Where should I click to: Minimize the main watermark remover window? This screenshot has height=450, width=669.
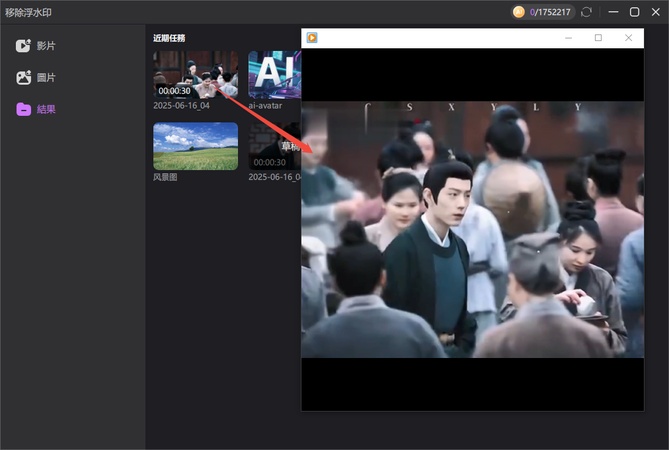[611, 12]
